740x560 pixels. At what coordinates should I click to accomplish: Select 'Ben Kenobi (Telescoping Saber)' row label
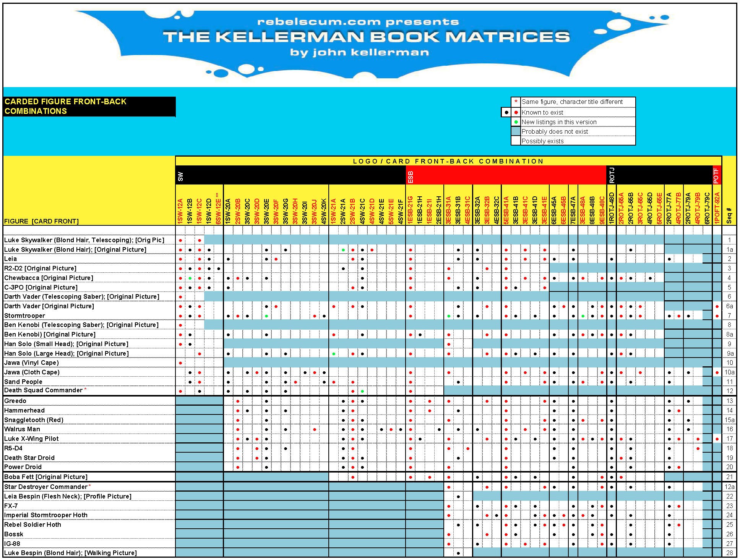pos(81,325)
